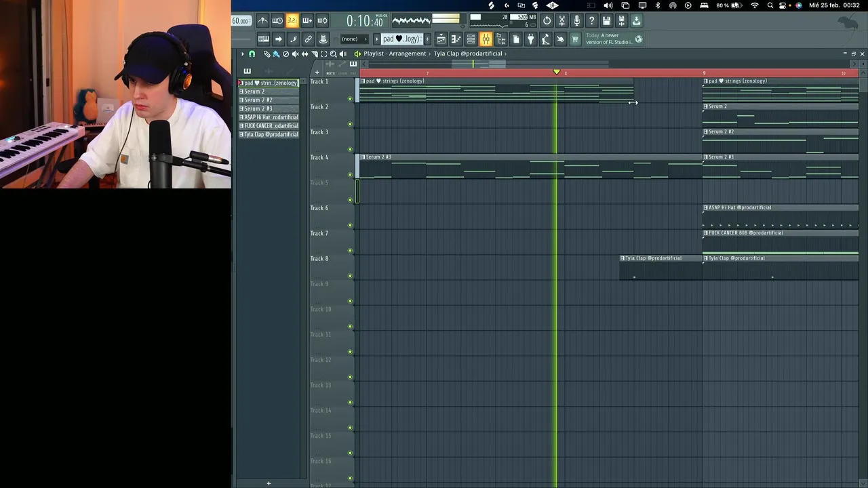Open the FL Studio news notification panel

click(x=614, y=39)
